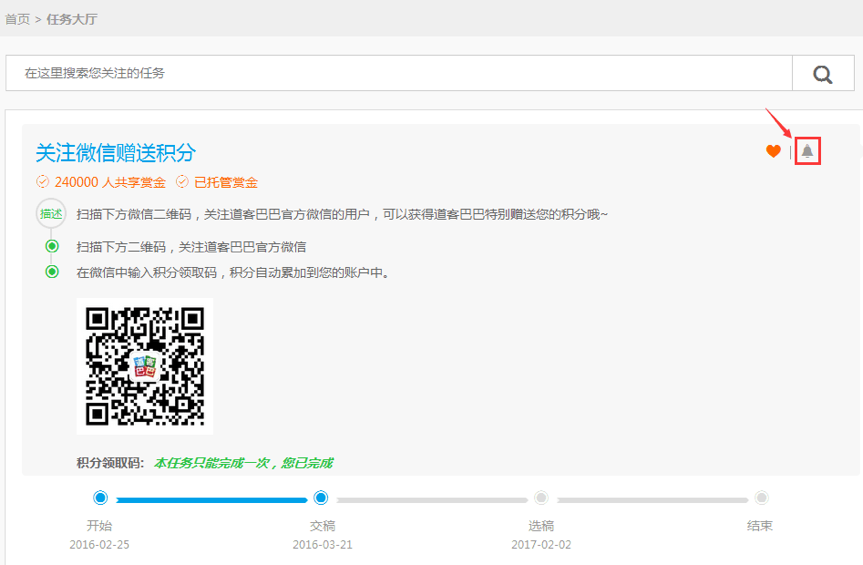Select the 开始 timeline marker

pyautogui.click(x=100, y=498)
